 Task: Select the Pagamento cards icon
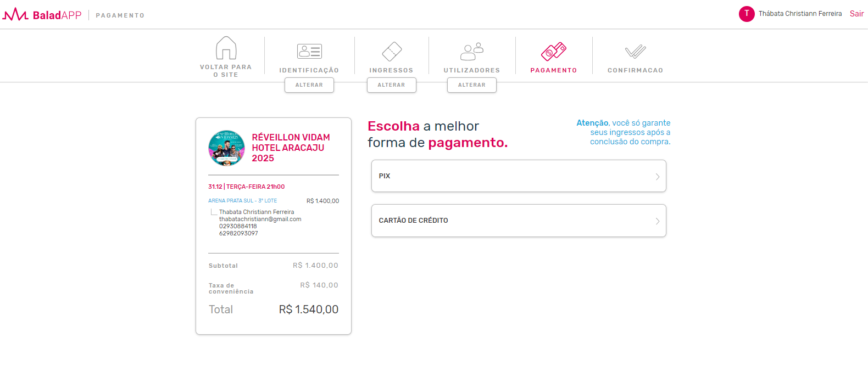click(x=554, y=52)
